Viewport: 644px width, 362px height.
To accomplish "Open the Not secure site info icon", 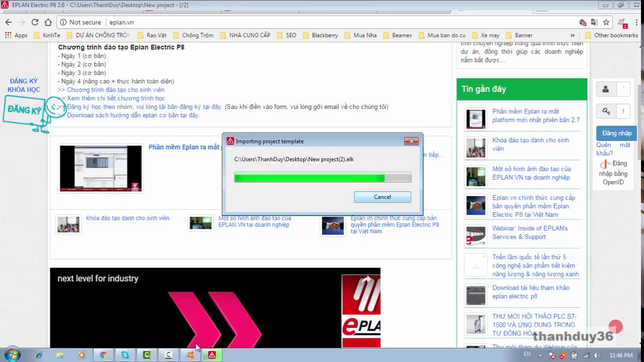I will [x=63, y=22].
